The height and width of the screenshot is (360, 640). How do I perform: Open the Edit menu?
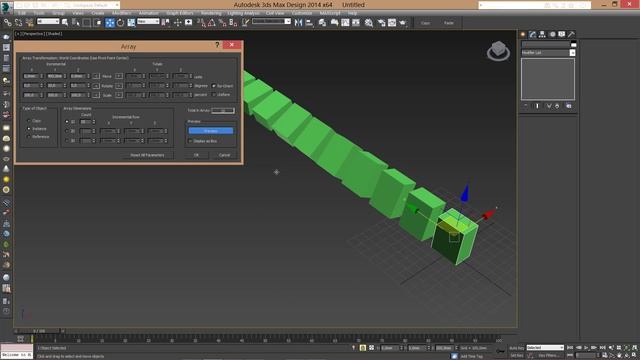(22, 13)
